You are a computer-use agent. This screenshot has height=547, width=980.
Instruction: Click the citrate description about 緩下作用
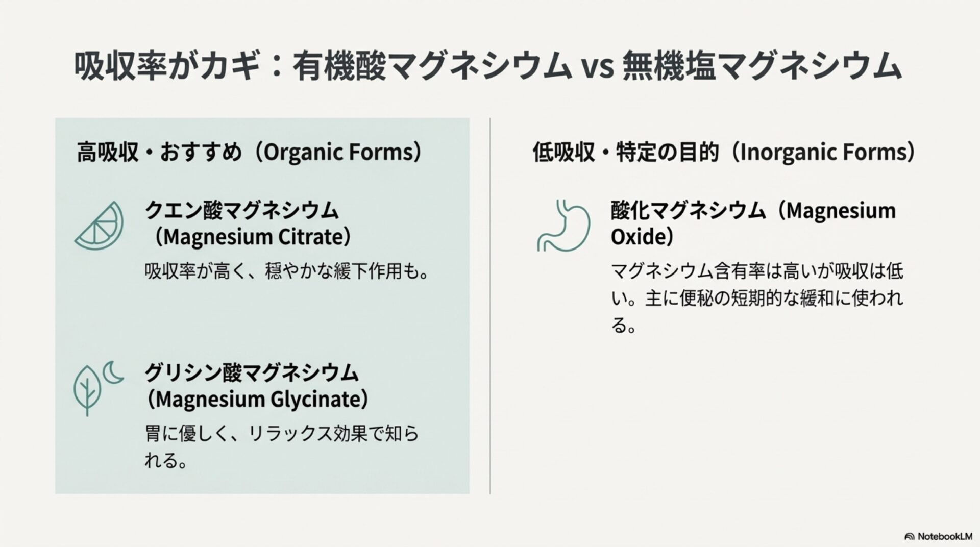click(x=287, y=271)
